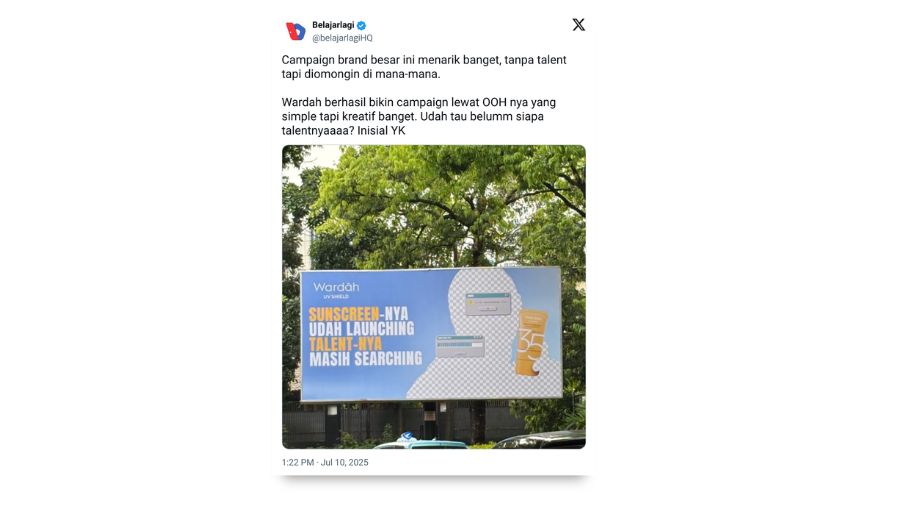Click the upper dialog popup on billboard
The width and height of the screenshot is (900, 506).
[x=487, y=303]
